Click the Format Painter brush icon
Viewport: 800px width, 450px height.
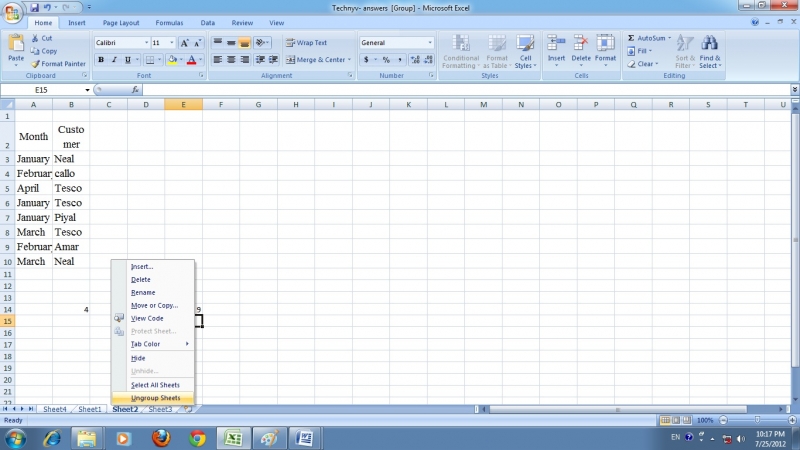pos(35,63)
